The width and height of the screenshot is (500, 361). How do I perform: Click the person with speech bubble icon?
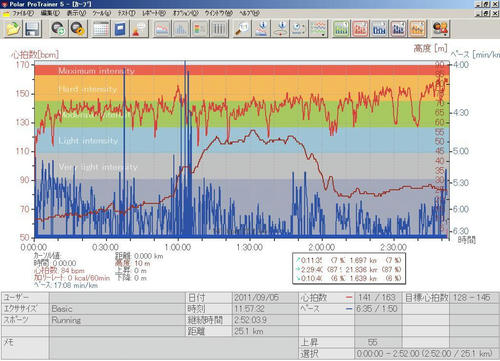[x=139, y=28]
